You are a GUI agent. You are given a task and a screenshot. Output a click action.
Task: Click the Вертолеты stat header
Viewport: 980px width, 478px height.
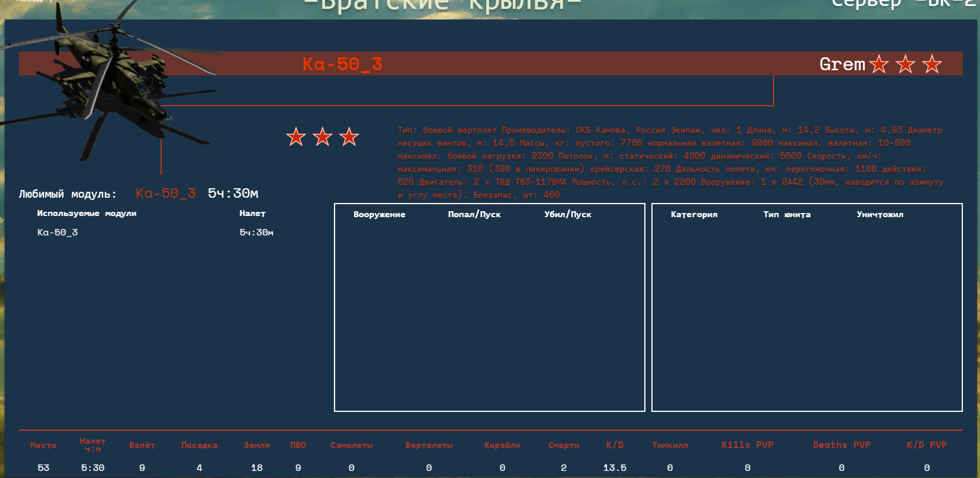click(429, 446)
